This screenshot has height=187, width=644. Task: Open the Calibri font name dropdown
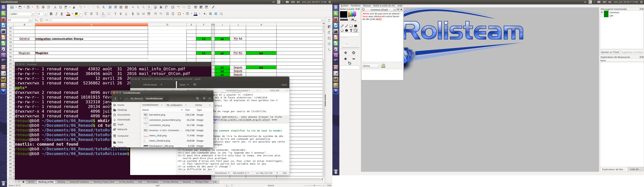(33, 14)
